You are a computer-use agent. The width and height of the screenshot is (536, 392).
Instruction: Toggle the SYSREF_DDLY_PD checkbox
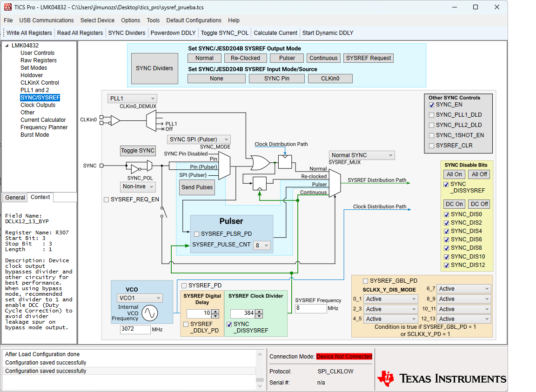pyautogui.click(x=186, y=324)
